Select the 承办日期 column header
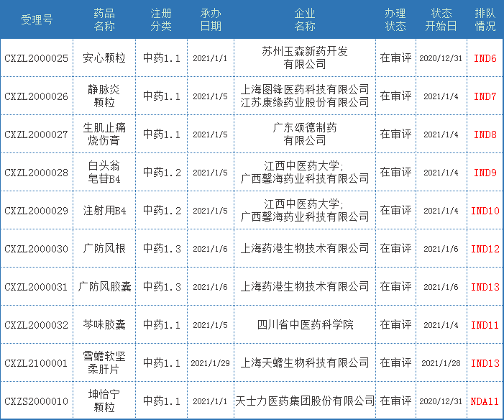Image resolution: width=504 pixels, height=420 pixels. [x=211, y=19]
